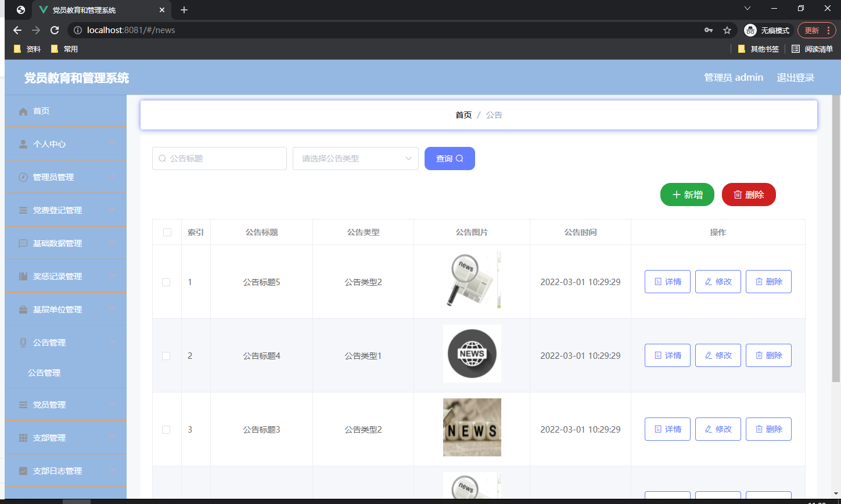Expand the 基层单位管理 menu chevron
The width and height of the screenshot is (841, 504).
coord(112,309)
